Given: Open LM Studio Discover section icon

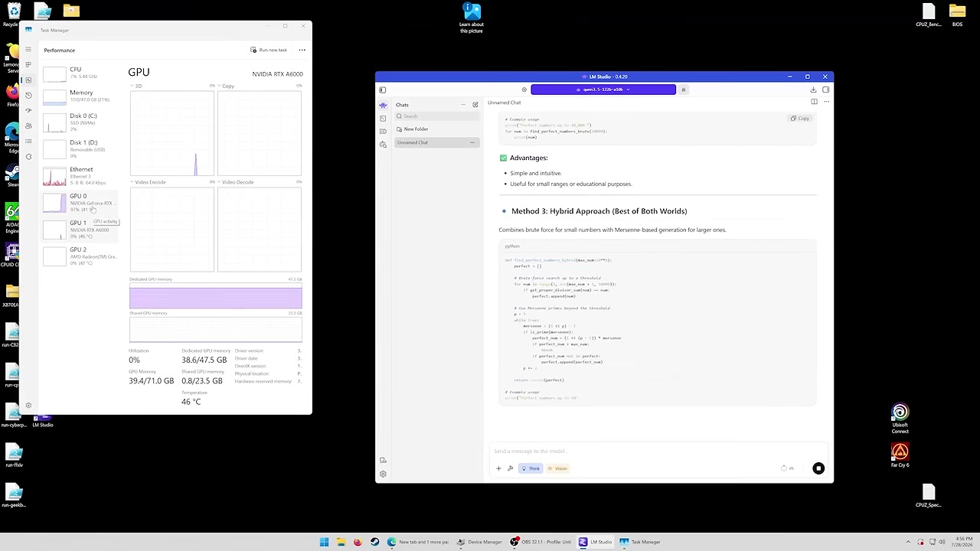Looking at the screenshot, I should pos(383,144).
